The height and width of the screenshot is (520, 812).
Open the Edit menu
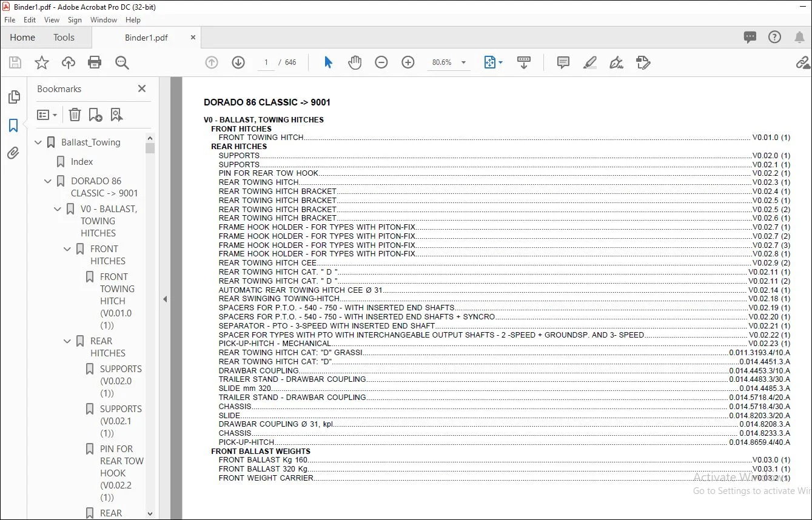[x=30, y=20]
